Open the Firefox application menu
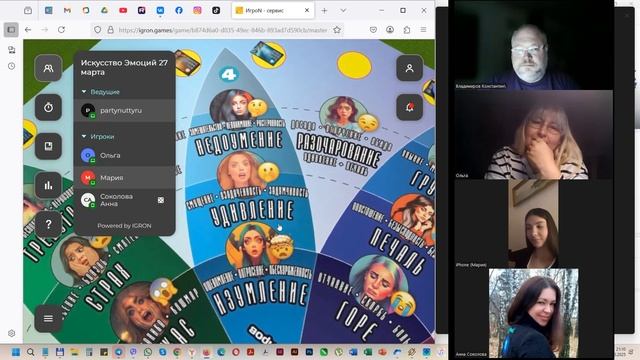 coord(423,30)
